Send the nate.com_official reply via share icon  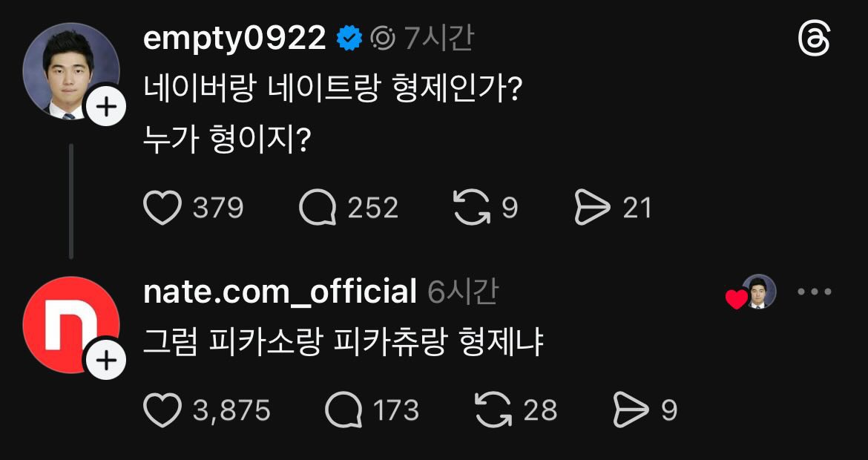coord(631,410)
